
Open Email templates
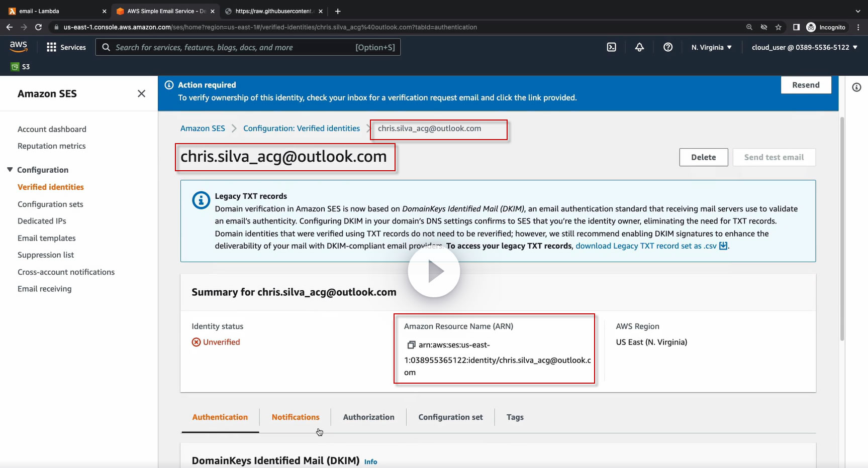(46, 238)
